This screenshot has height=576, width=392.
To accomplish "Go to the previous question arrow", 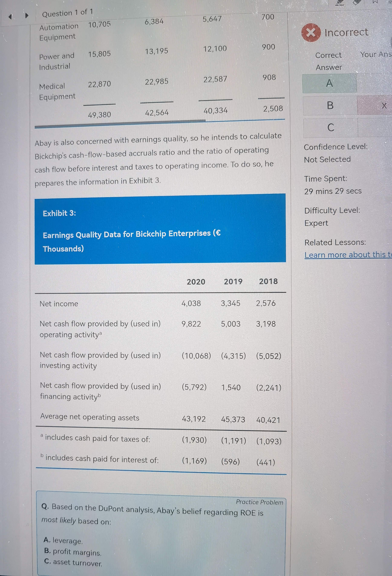I will tap(10, 17).
